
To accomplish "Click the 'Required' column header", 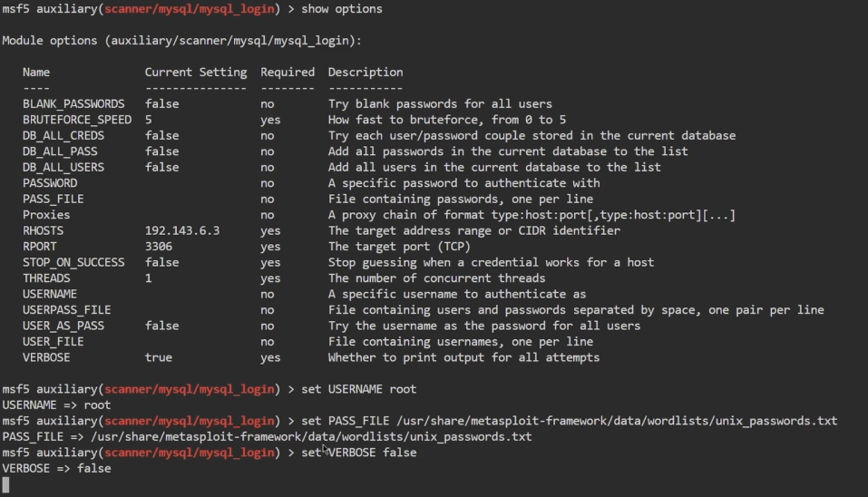I will coord(288,73).
